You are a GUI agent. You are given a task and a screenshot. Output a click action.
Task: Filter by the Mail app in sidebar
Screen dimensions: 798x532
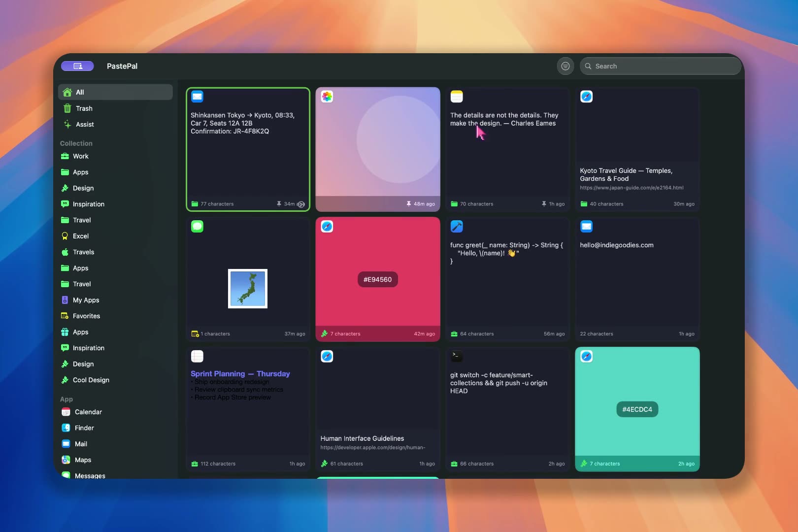point(115,444)
